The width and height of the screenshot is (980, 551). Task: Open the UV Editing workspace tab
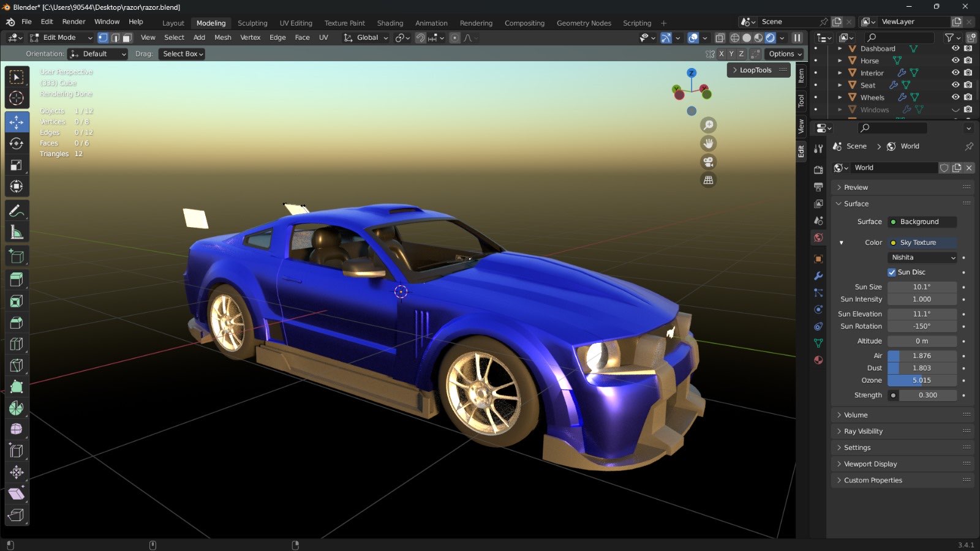(296, 23)
